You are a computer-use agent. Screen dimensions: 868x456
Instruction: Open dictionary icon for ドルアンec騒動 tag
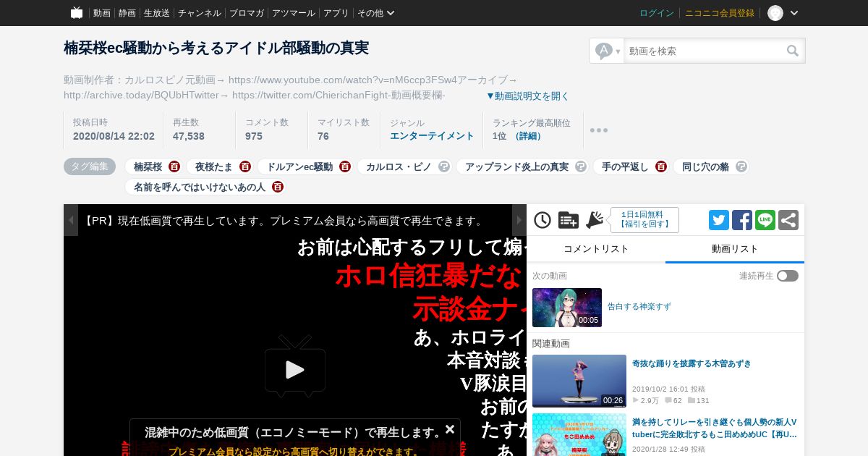[x=345, y=166]
